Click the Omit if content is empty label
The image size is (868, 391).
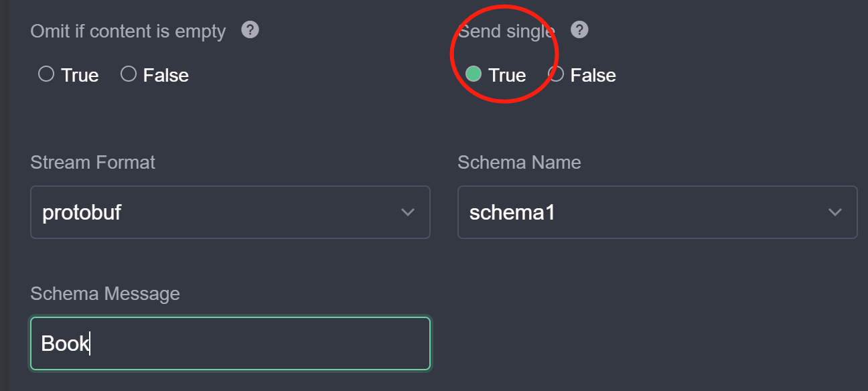point(128,31)
